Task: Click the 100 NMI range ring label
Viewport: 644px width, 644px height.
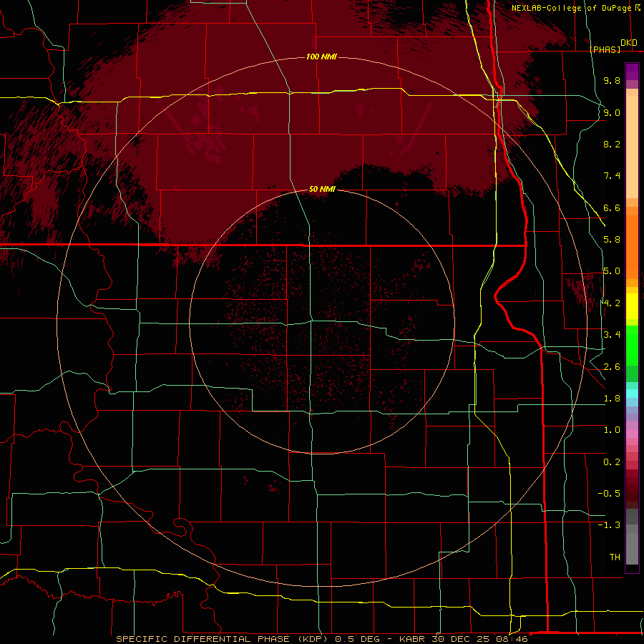Action: [321, 57]
